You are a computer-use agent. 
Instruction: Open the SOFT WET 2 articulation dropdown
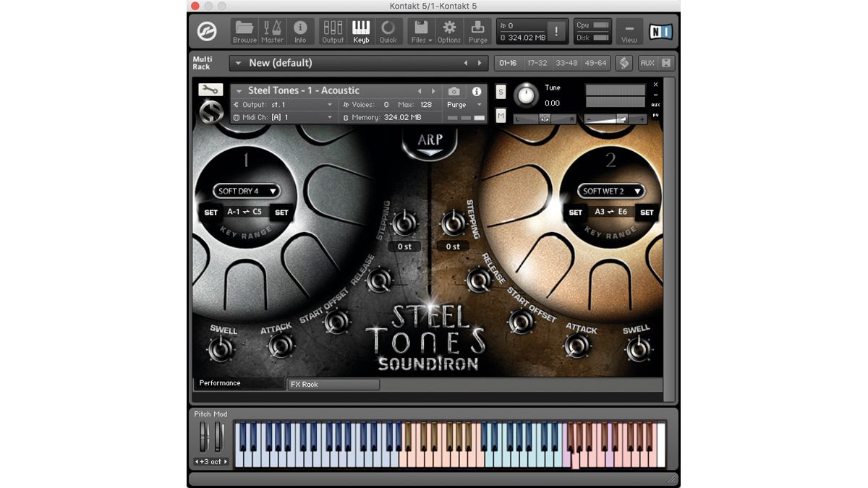(609, 191)
